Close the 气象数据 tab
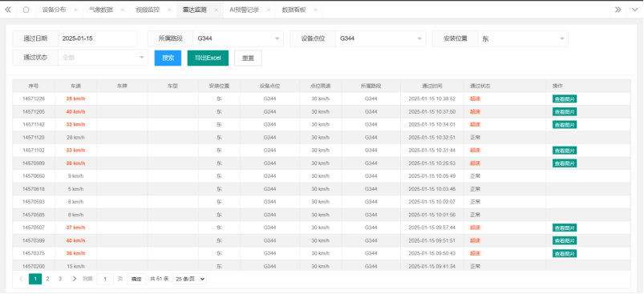Screen dimensions: 644x294 coord(123,10)
